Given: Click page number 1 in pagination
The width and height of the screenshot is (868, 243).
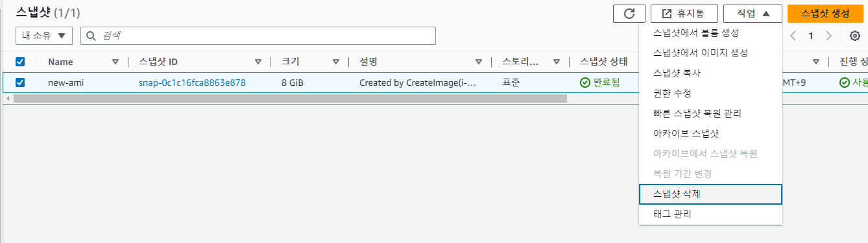Looking at the screenshot, I should pyautogui.click(x=811, y=36).
